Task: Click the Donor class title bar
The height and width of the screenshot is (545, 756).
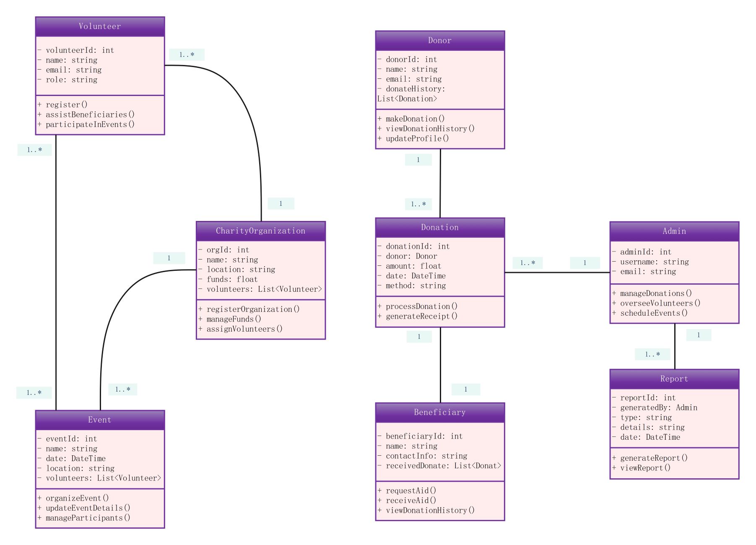Action: [x=439, y=41]
